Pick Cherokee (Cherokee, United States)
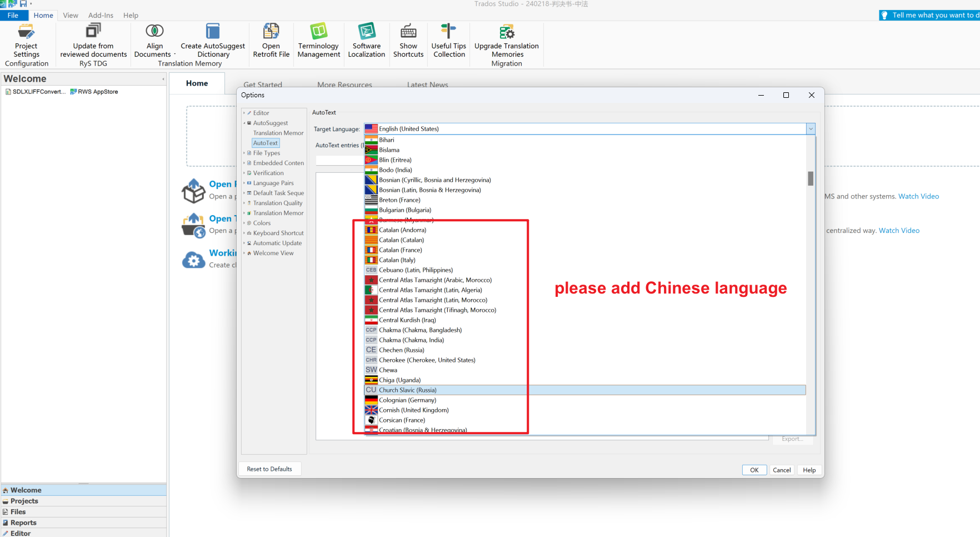 click(585, 360)
